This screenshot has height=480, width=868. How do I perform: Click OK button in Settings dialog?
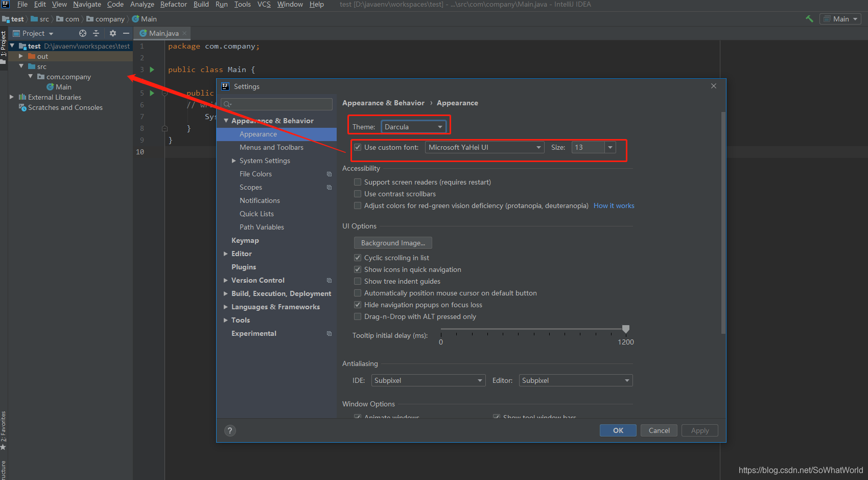pos(618,430)
